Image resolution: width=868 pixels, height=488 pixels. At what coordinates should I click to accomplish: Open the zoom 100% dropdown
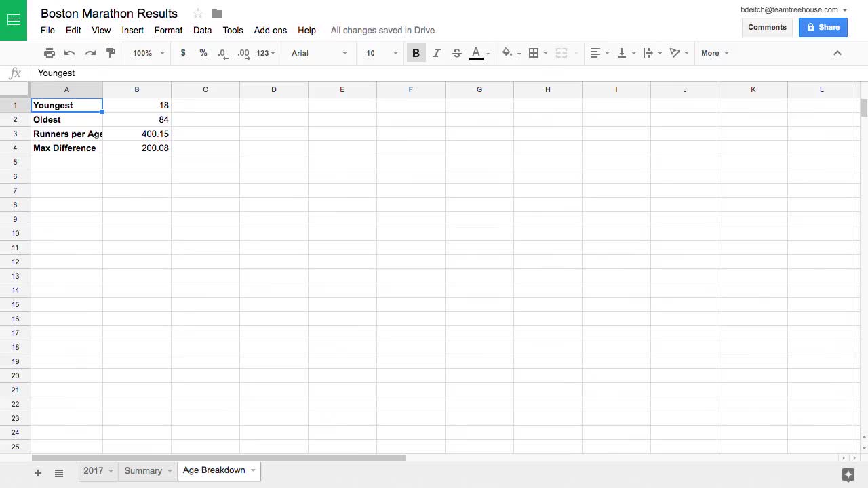point(149,53)
